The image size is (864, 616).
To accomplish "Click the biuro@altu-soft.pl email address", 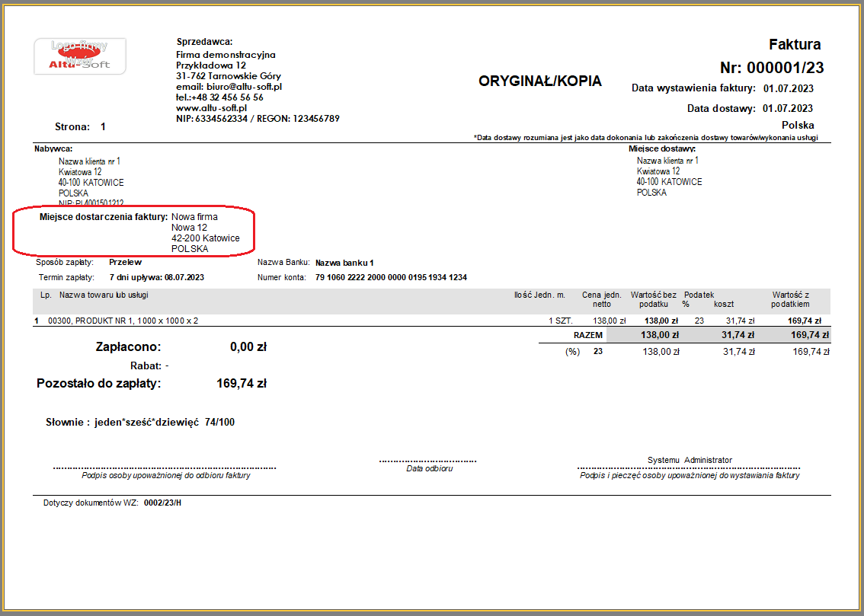I will pyautogui.click(x=229, y=87).
